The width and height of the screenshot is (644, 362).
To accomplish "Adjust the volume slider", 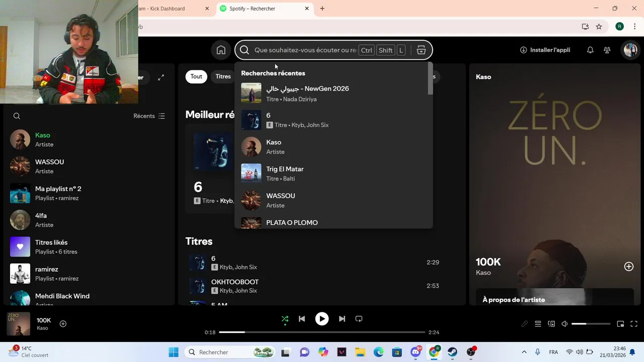I will [x=591, y=324].
